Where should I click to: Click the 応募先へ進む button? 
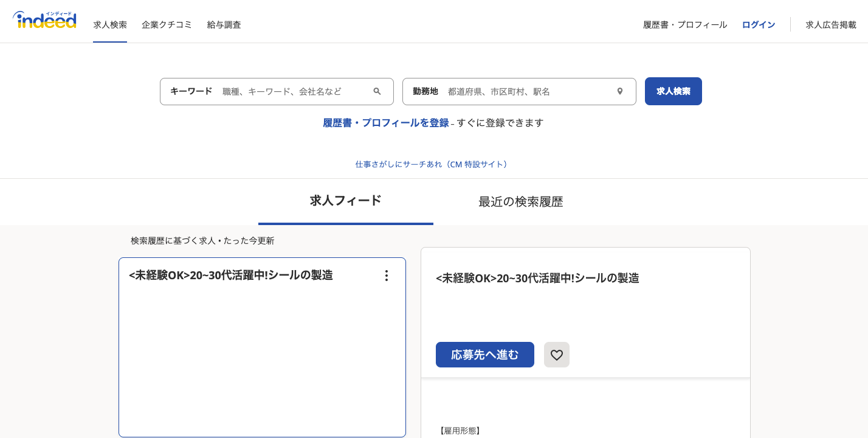click(484, 355)
